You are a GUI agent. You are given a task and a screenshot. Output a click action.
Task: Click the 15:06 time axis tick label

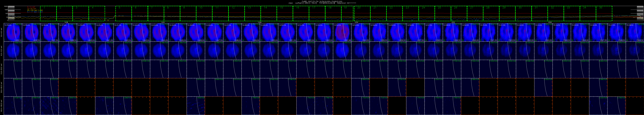pos(550,22)
